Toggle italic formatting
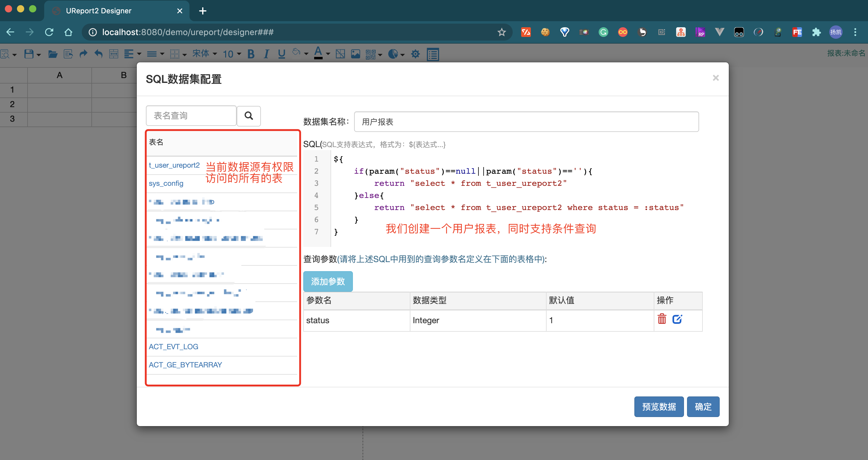 click(x=266, y=54)
